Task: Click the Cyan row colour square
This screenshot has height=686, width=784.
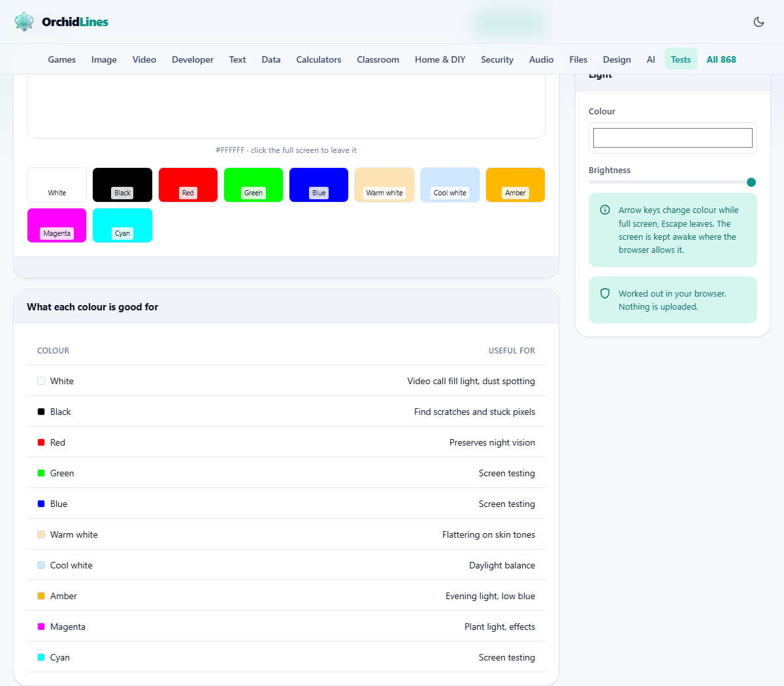Action: click(41, 657)
